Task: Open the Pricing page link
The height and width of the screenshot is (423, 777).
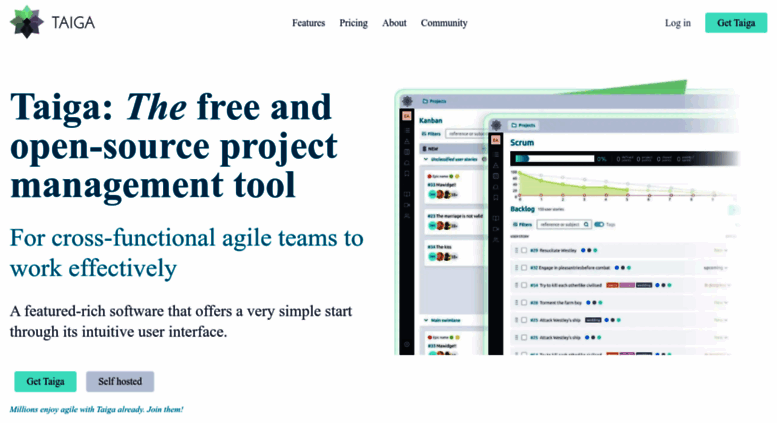Action: click(353, 23)
